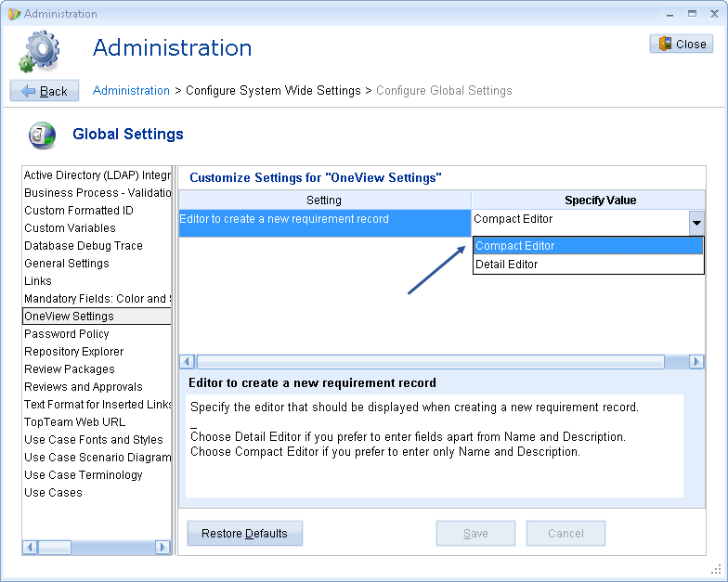Click the app logo in title bar
This screenshot has width=728, height=582.
[14, 14]
